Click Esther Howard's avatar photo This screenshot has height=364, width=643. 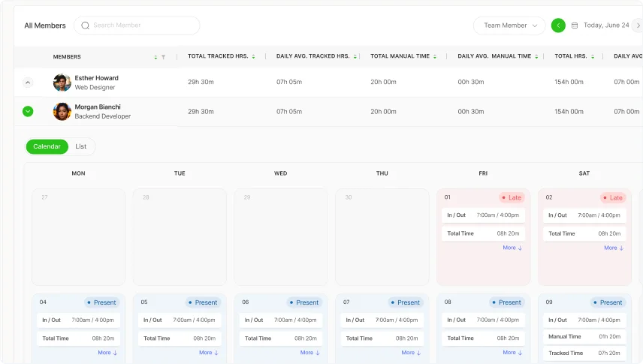62,83
